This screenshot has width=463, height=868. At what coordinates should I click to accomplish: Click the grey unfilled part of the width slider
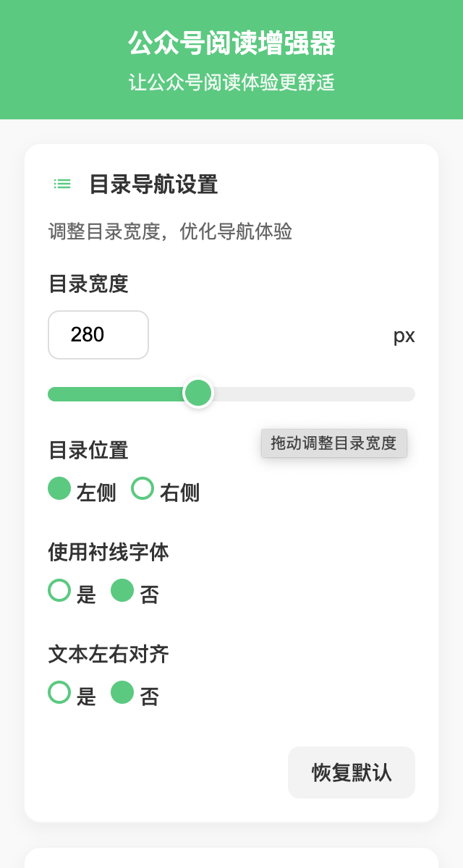(x=311, y=394)
